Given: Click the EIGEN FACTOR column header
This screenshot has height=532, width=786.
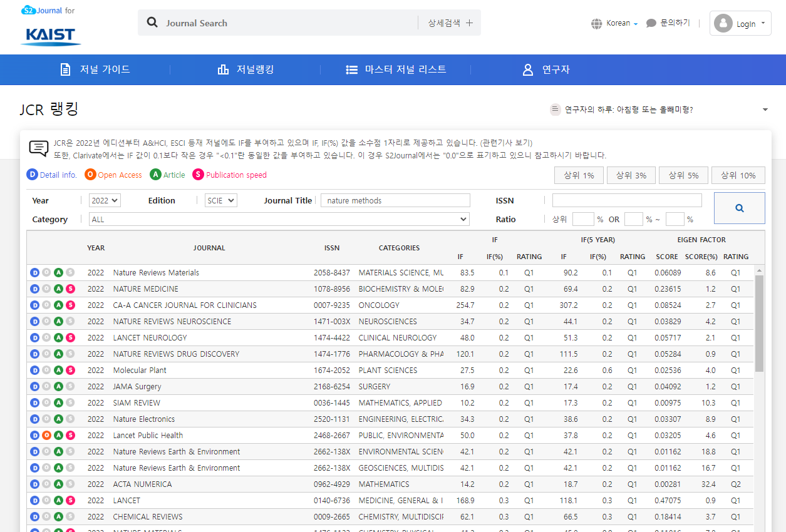Looking at the screenshot, I should click(701, 240).
